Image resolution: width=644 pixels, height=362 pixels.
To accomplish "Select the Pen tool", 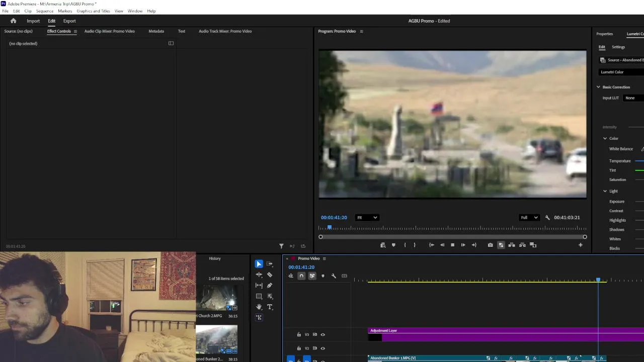I will pos(270,285).
